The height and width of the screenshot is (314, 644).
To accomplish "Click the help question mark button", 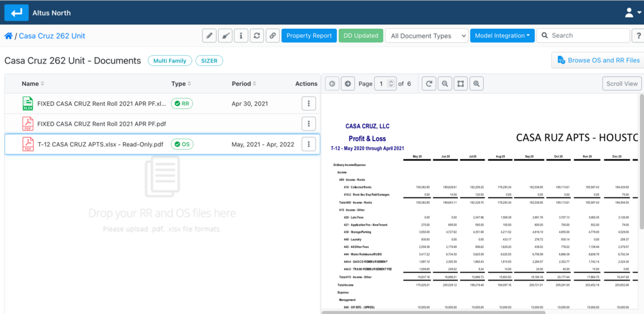I will pos(638,36).
